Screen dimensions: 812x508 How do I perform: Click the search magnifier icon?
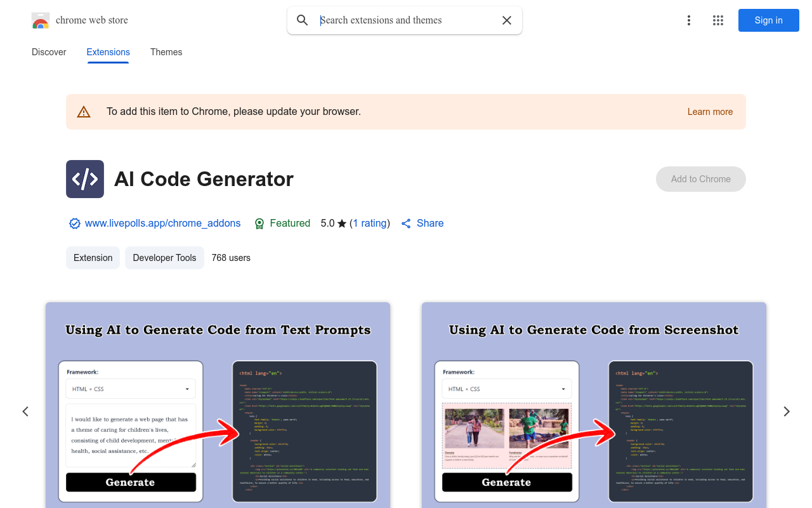tap(303, 20)
